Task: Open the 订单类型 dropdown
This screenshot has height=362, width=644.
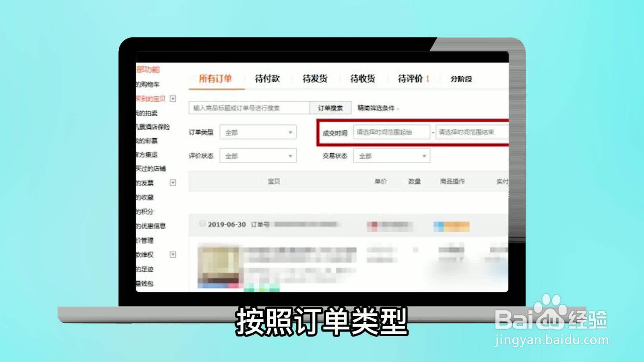Action: point(258,132)
